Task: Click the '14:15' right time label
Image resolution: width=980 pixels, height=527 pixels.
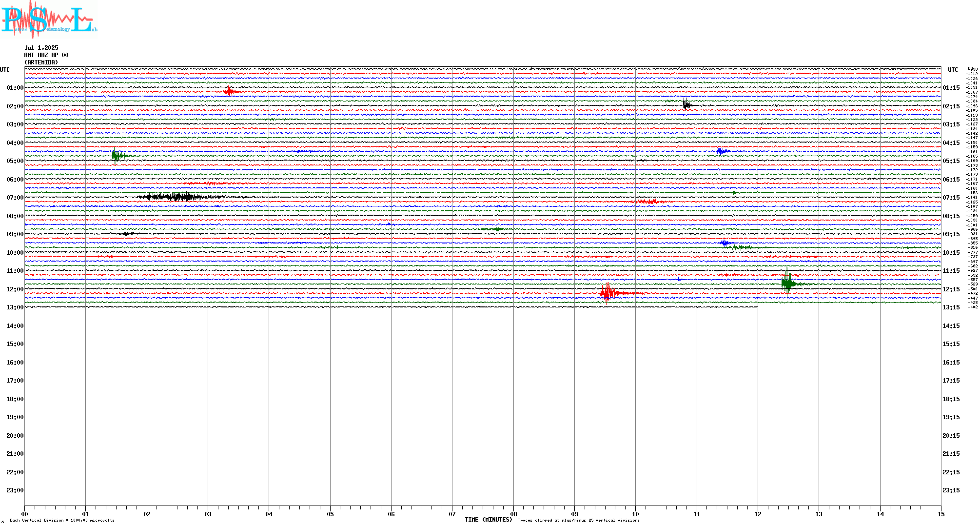Action: point(951,326)
